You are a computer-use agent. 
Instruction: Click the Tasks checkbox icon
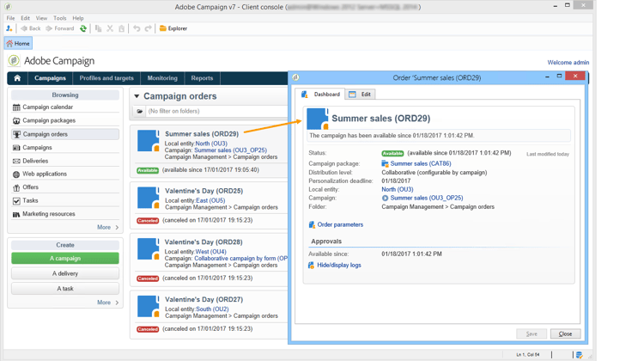[16, 201]
